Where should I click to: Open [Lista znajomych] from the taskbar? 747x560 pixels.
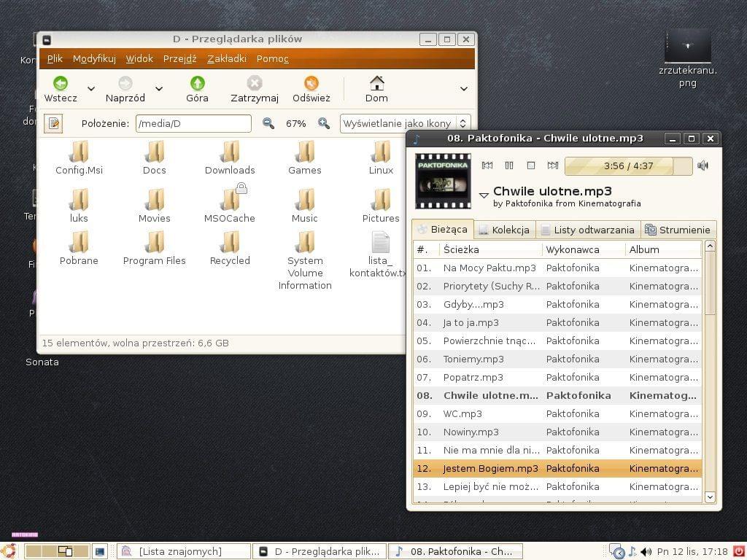[183, 551]
